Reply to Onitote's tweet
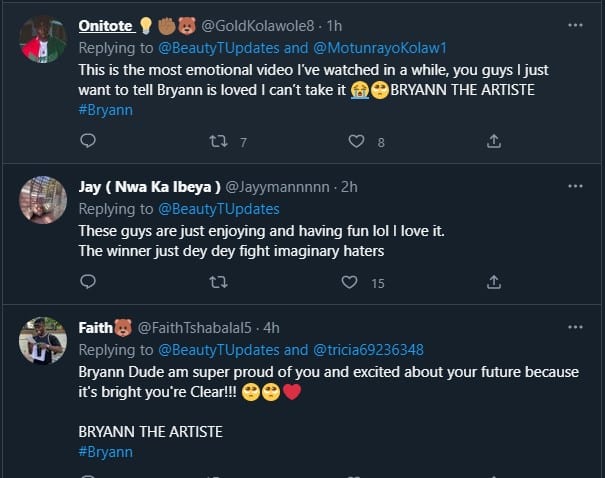Image resolution: width=605 pixels, height=478 pixels. [x=88, y=142]
